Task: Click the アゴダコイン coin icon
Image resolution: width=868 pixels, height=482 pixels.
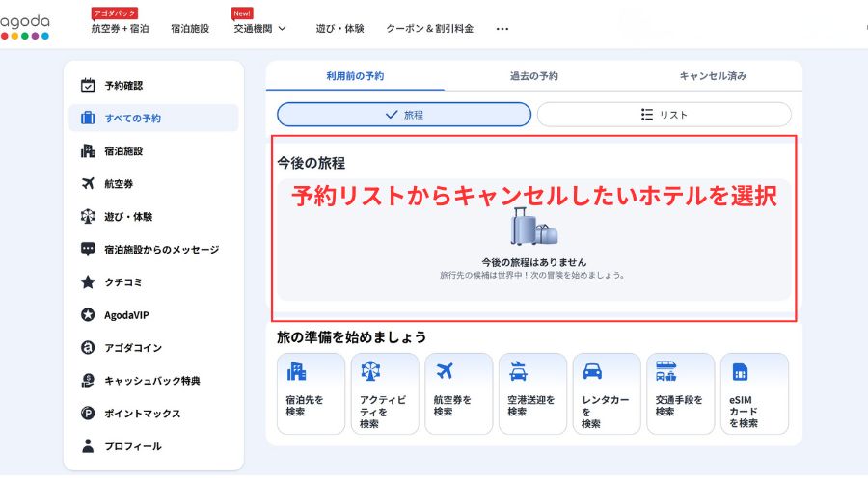Action: click(x=88, y=348)
